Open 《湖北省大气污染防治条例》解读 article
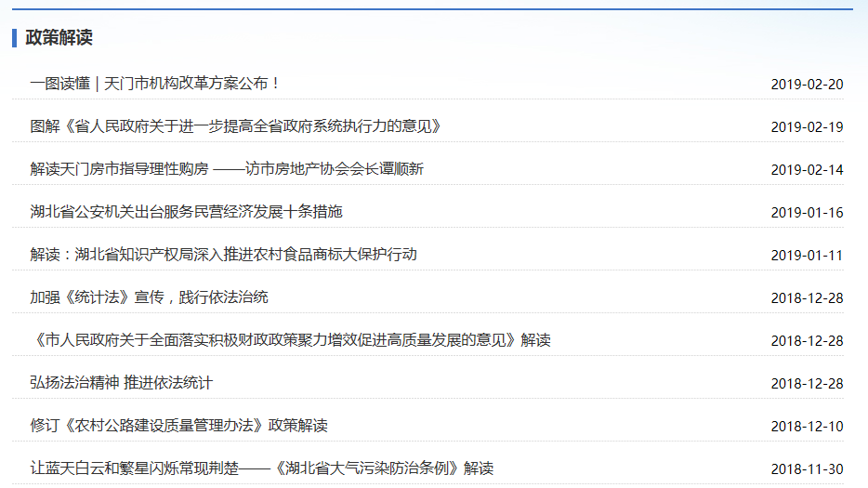 pyautogui.click(x=261, y=468)
